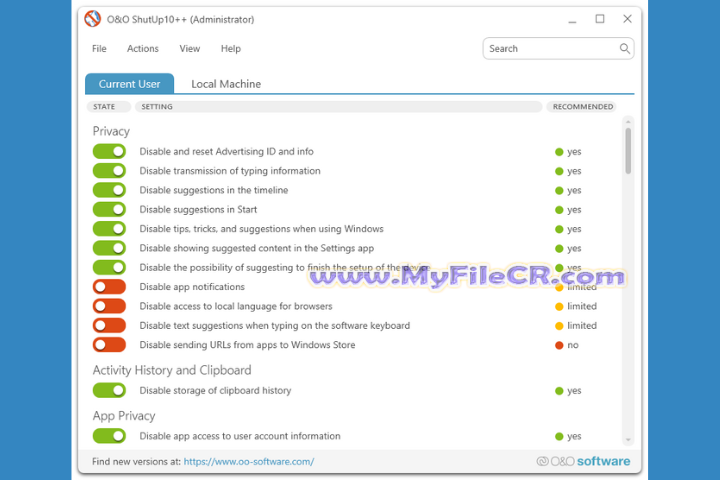Click 'yes' recommendation for user account information row
The height and width of the screenshot is (480, 720).
[x=568, y=436]
